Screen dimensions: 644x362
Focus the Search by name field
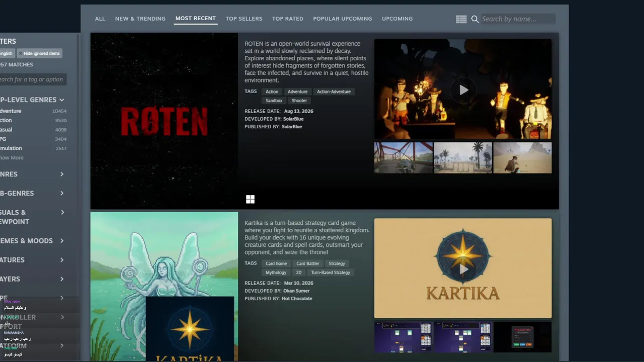coord(518,19)
